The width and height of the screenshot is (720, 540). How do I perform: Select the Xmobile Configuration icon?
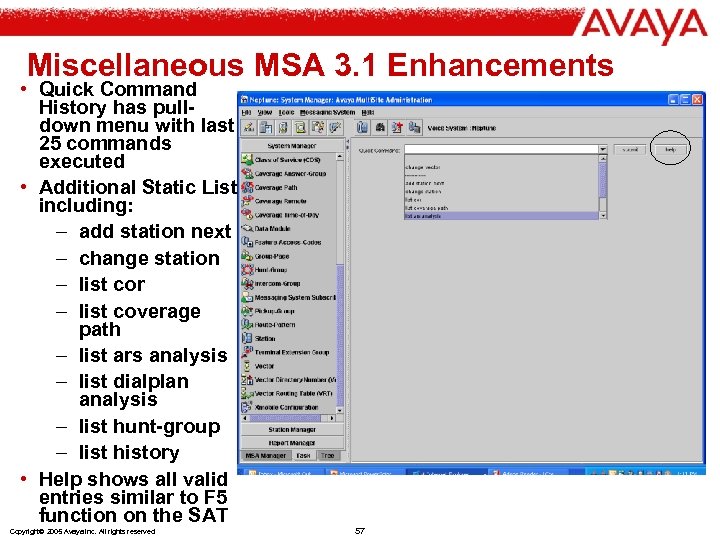point(248,407)
